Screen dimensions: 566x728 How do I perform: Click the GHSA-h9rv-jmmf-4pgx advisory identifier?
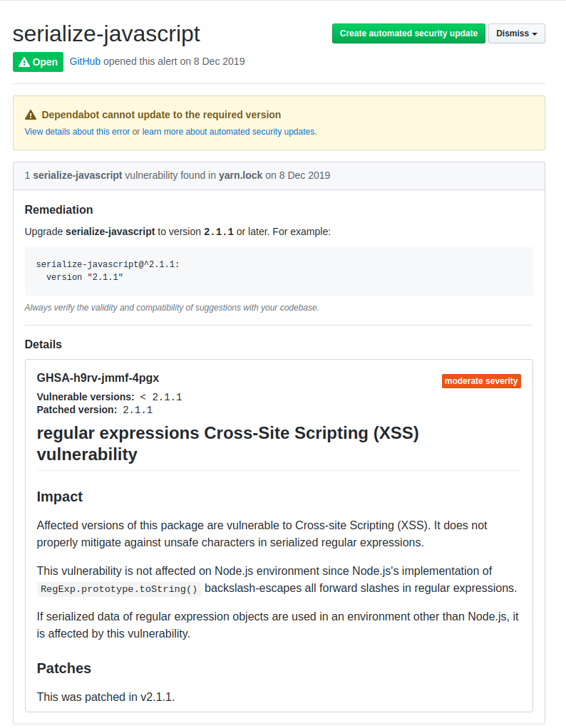click(x=96, y=378)
